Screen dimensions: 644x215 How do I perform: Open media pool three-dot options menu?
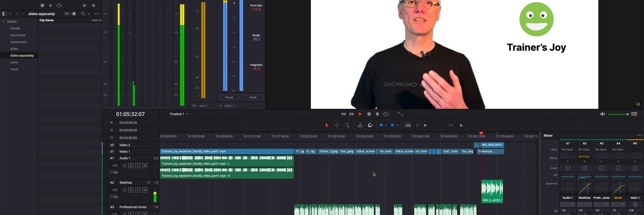97,14
